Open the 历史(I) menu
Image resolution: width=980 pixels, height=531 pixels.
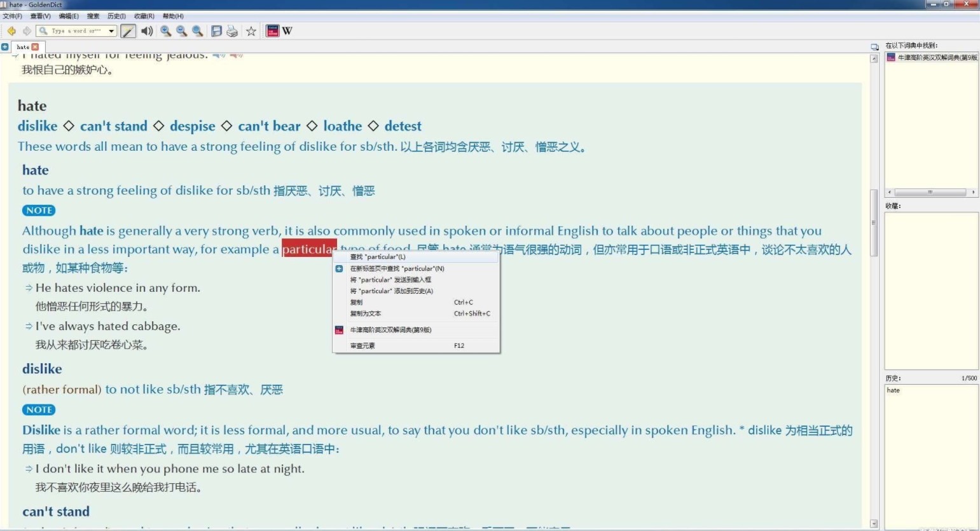(x=116, y=16)
